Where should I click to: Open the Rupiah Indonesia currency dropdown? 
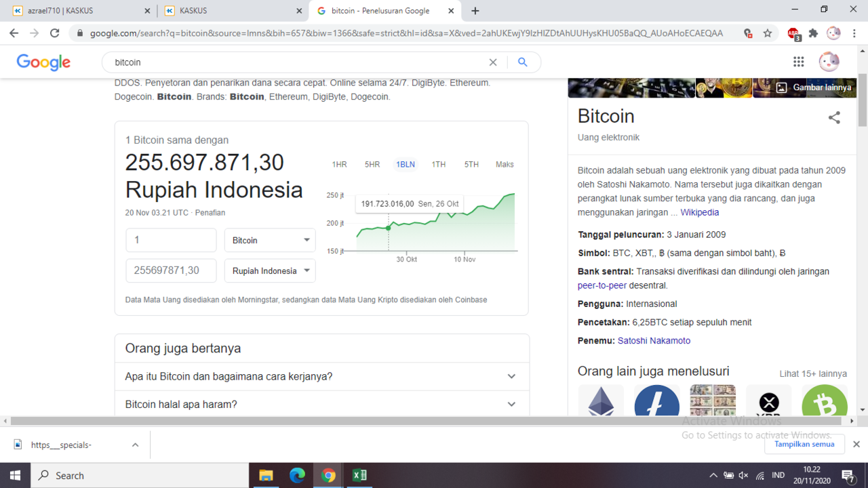click(x=269, y=270)
